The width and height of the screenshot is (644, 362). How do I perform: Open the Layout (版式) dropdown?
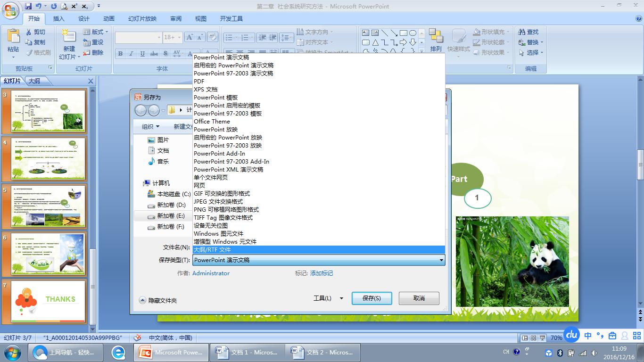point(96,32)
